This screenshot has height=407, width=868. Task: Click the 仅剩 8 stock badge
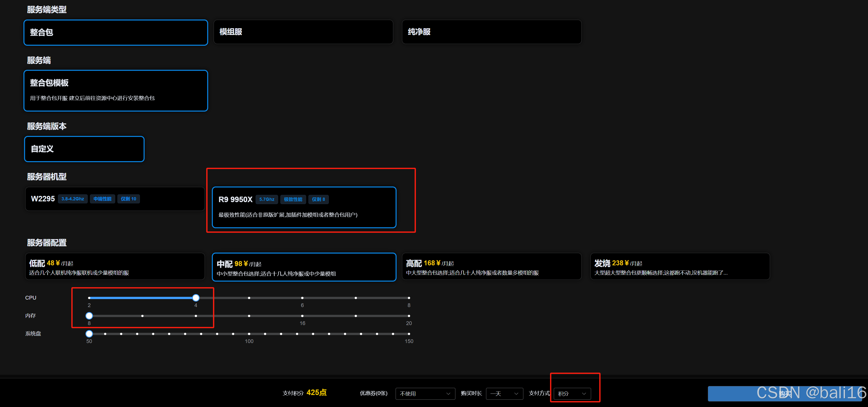click(x=318, y=199)
